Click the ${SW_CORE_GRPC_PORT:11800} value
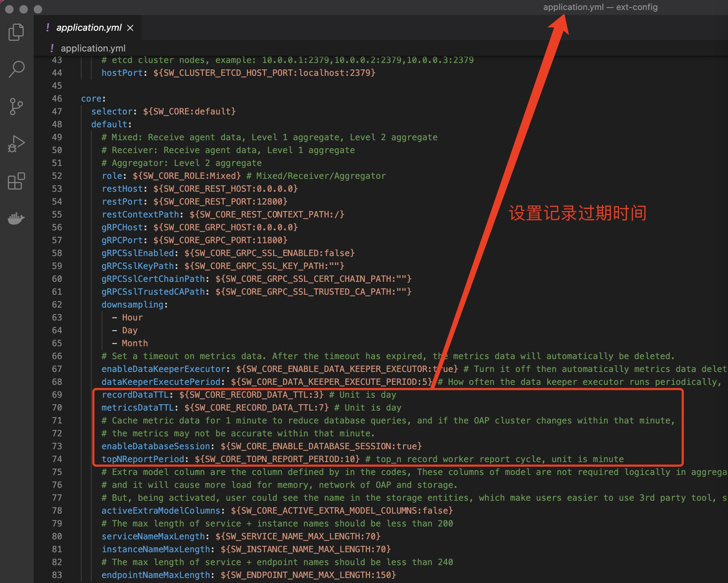Image resolution: width=728 pixels, height=583 pixels. (x=220, y=240)
